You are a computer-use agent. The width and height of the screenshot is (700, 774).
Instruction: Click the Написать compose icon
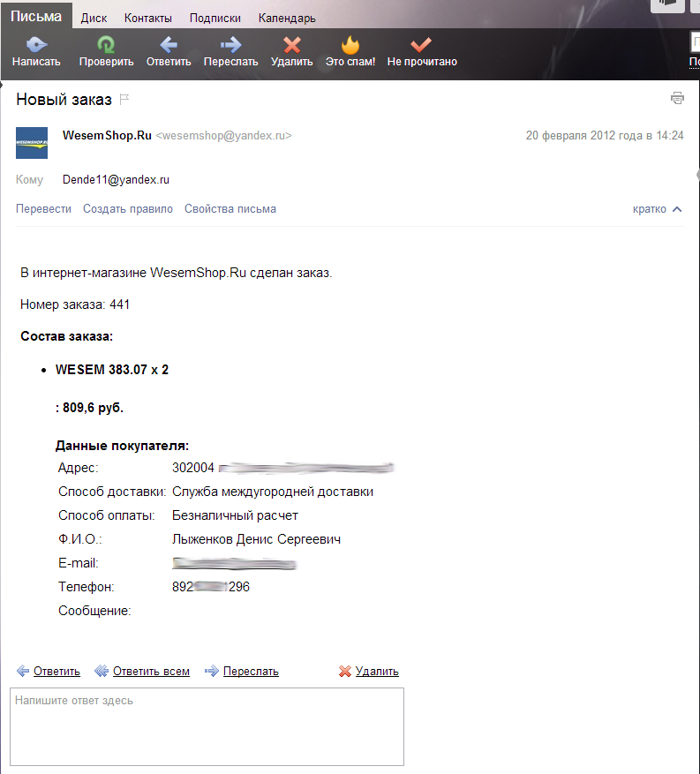coord(36,45)
